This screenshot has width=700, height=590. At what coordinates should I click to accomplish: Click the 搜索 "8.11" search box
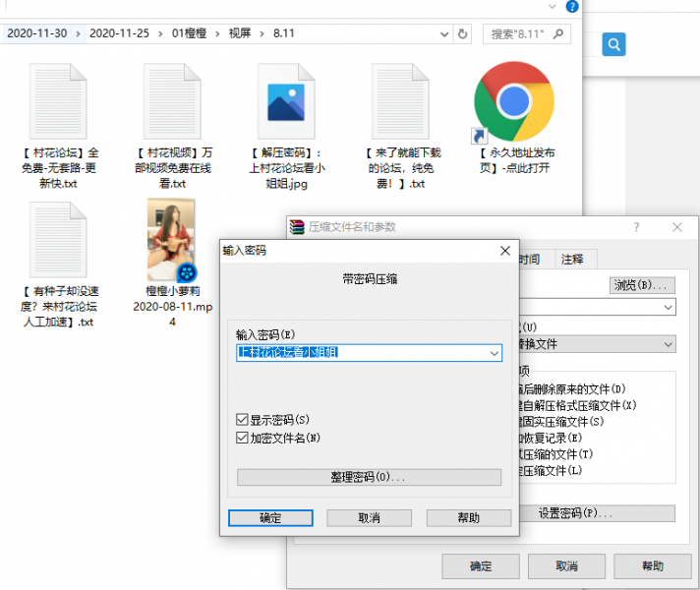[x=531, y=33]
